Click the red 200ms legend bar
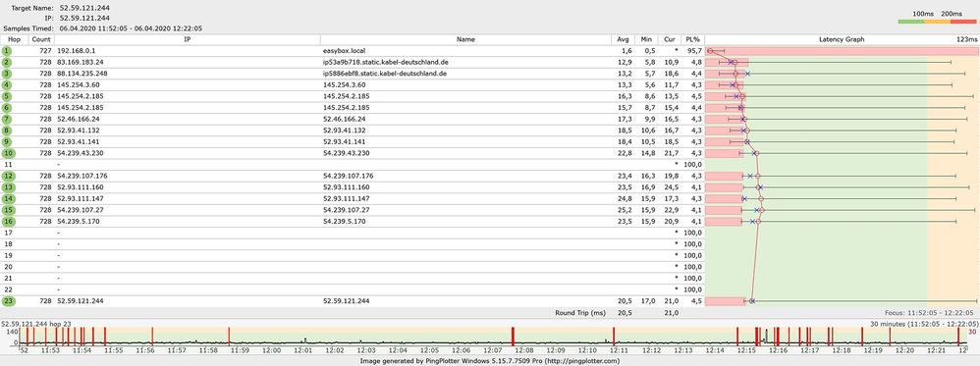The width and height of the screenshot is (980, 366). [x=963, y=22]
